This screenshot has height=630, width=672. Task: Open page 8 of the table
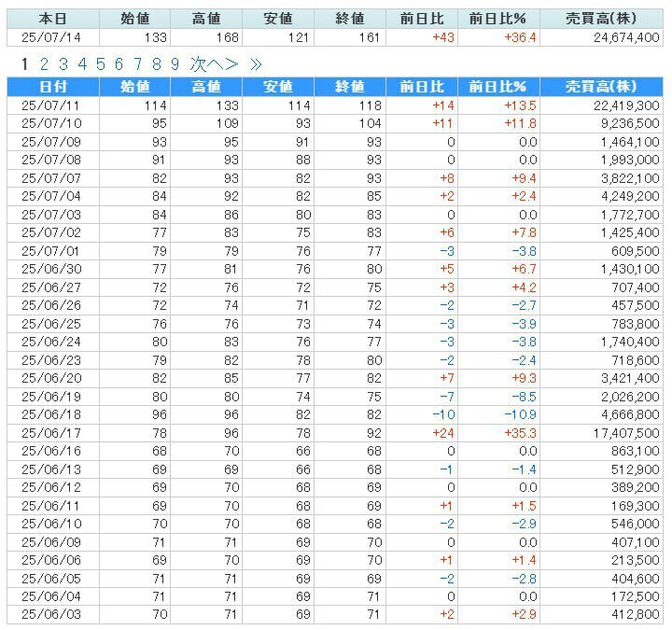pos(157,64)
